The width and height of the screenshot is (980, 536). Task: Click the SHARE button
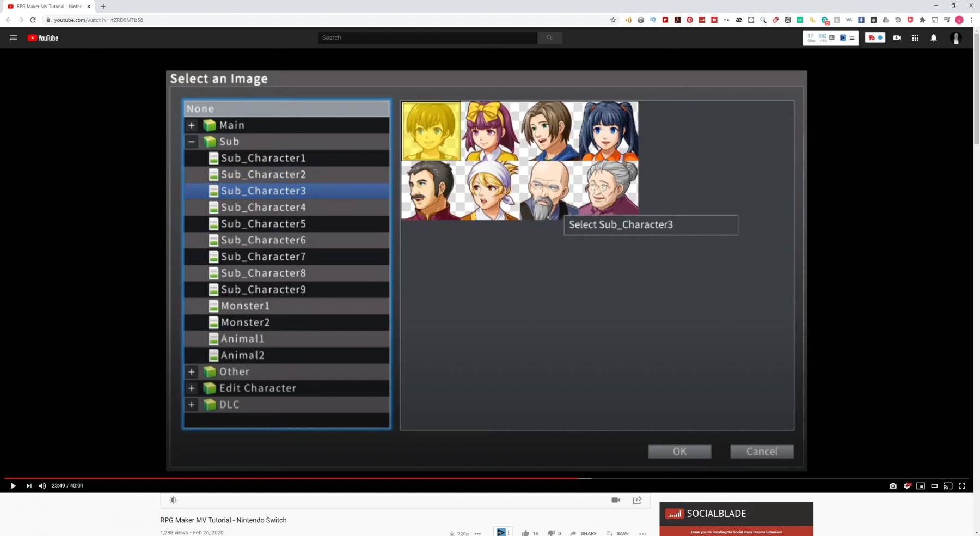point(583,533)
